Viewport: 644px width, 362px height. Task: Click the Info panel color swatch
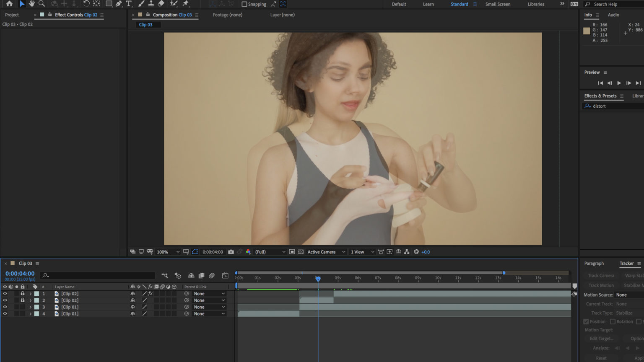pos(587,31)
